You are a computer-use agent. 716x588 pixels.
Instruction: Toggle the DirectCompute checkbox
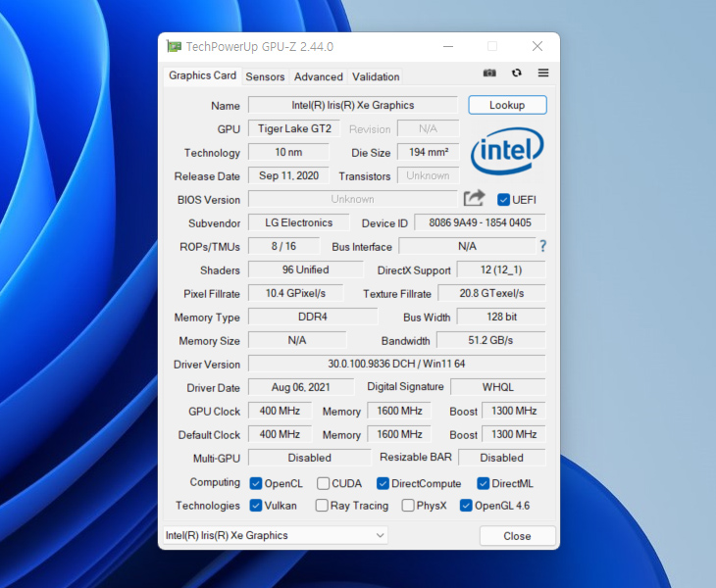click(383, 483)
